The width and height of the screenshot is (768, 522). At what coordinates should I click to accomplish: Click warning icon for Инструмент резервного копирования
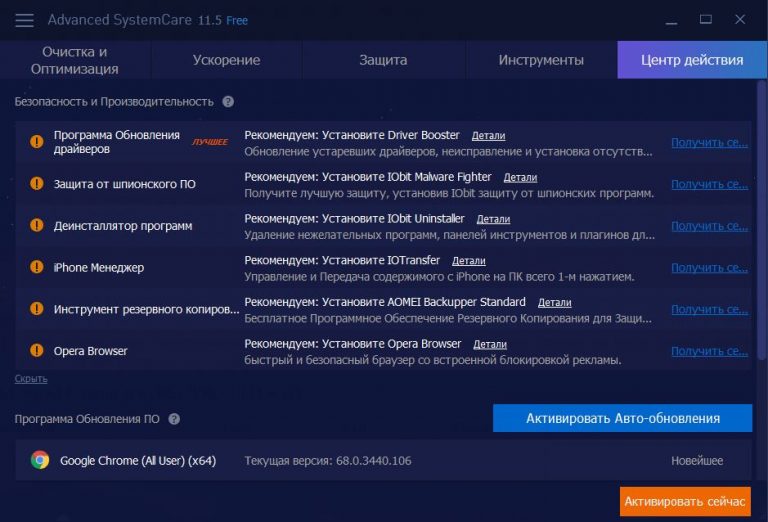coord(37,308)
